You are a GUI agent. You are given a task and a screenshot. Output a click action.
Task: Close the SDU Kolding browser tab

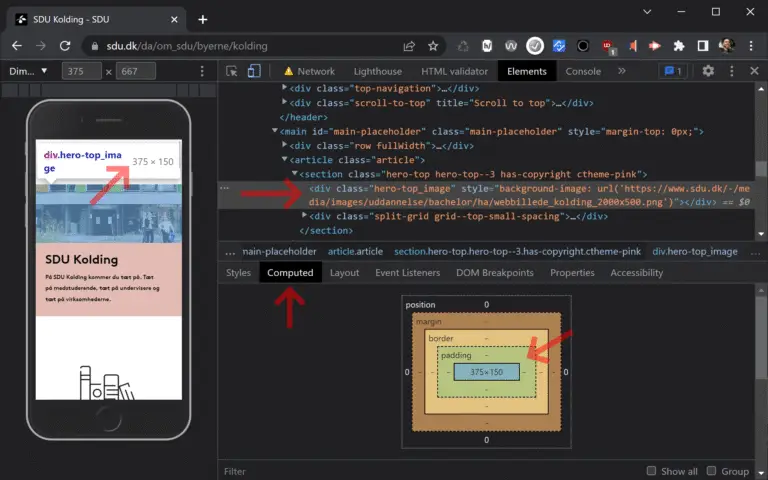tap(174, 20)
